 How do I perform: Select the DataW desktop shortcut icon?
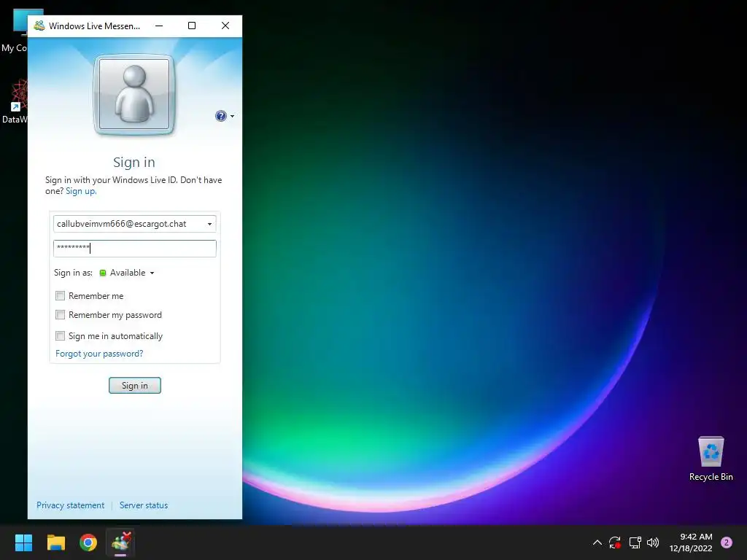tap(15, 101)
